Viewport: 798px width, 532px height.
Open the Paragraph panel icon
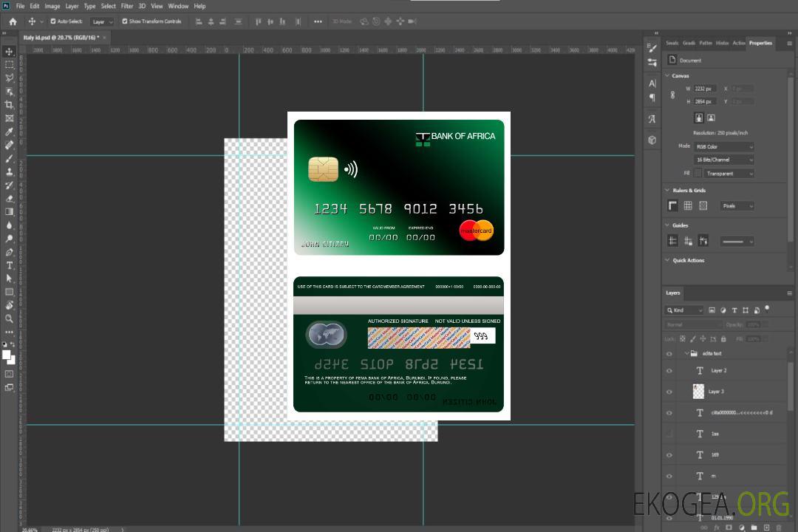(652, 98)
